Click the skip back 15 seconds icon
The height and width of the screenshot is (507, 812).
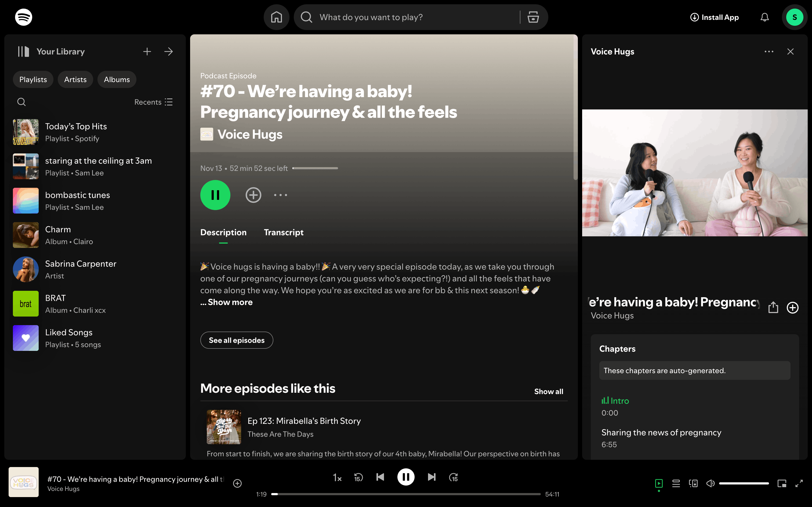pos(358,477)
